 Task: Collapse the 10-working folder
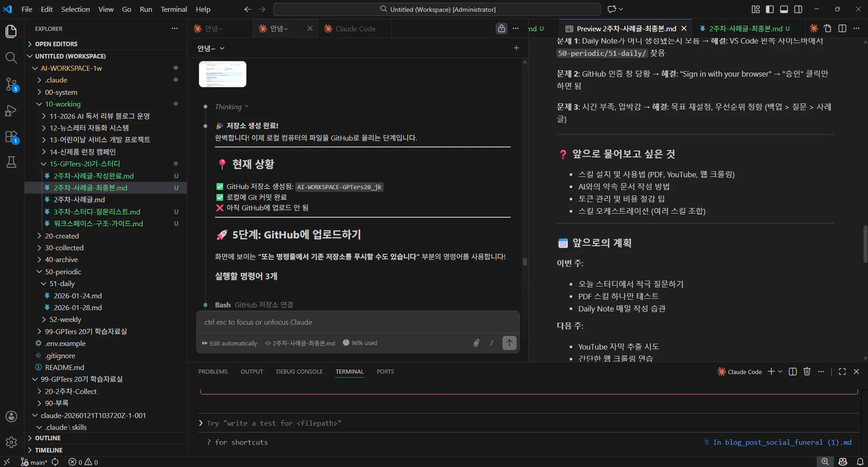click(x=106, y=104)
